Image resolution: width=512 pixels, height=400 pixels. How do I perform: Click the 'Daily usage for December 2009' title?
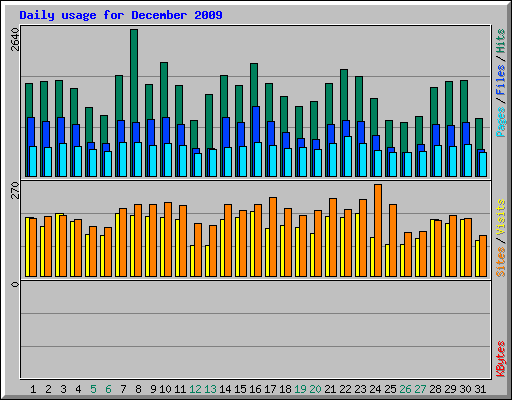(x=121, y=15)
